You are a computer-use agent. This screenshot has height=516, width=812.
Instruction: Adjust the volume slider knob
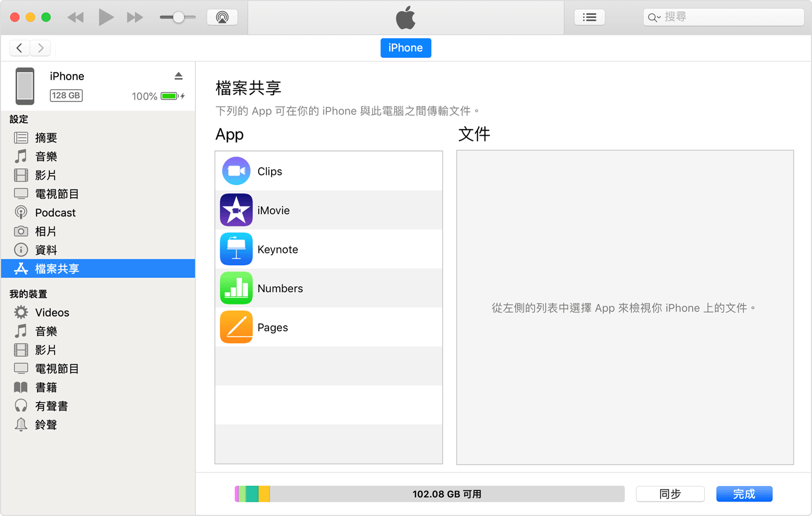178,17
